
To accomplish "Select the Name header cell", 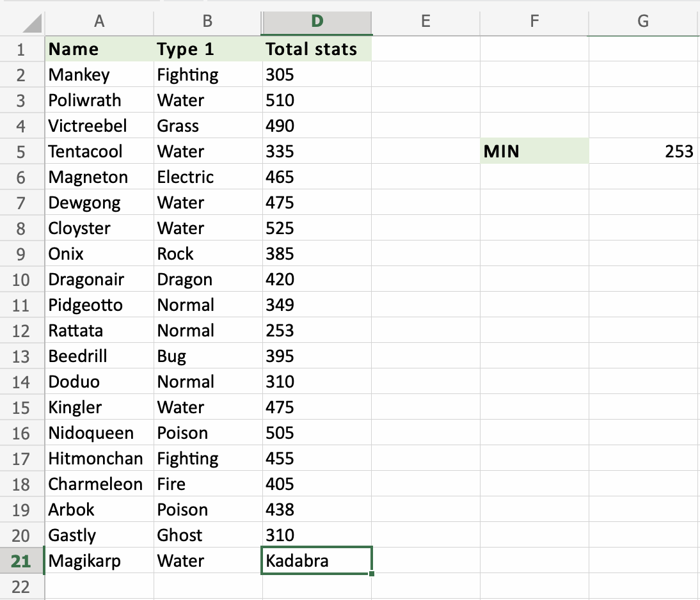I will coord(99,49).
